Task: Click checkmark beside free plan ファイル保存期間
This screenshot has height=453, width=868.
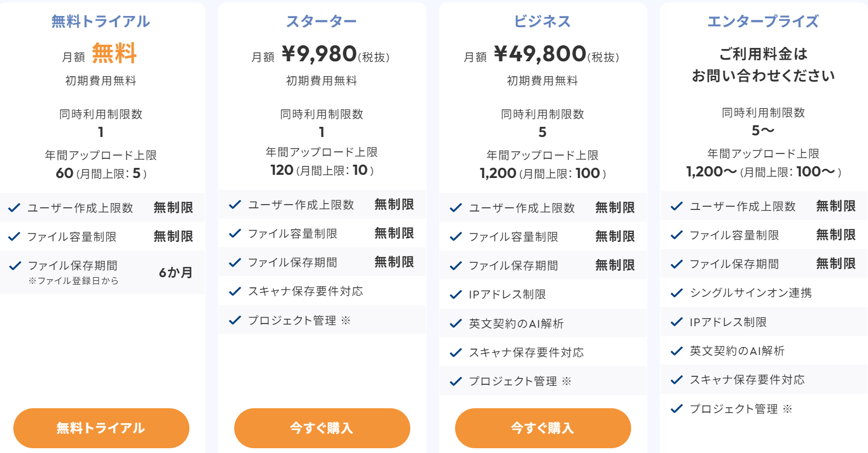Action: pos(15,265)
